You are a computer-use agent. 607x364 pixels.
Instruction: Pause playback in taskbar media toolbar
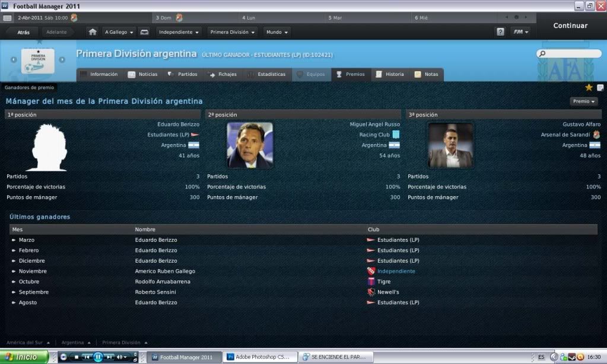pyautogui.click(x=98, y=357)
